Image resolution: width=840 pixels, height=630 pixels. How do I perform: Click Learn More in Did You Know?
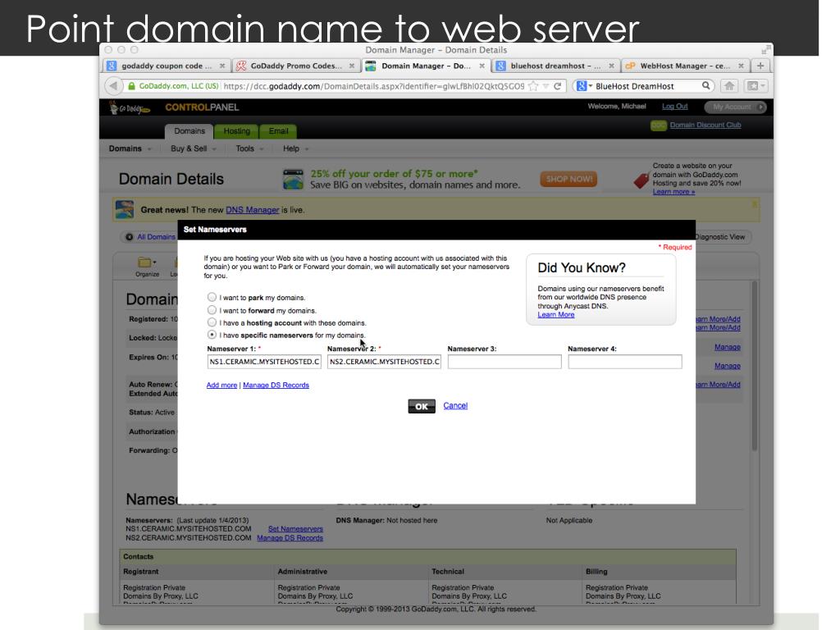click(556, 314)
